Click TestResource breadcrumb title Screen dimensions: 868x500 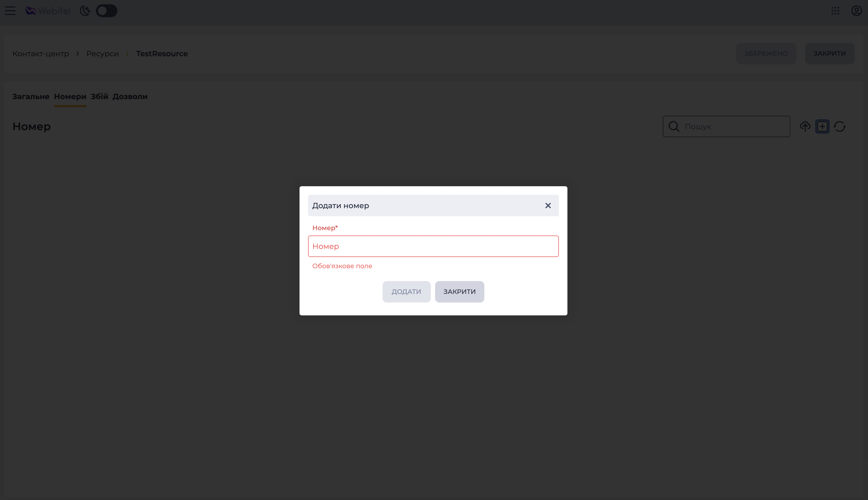162,54
